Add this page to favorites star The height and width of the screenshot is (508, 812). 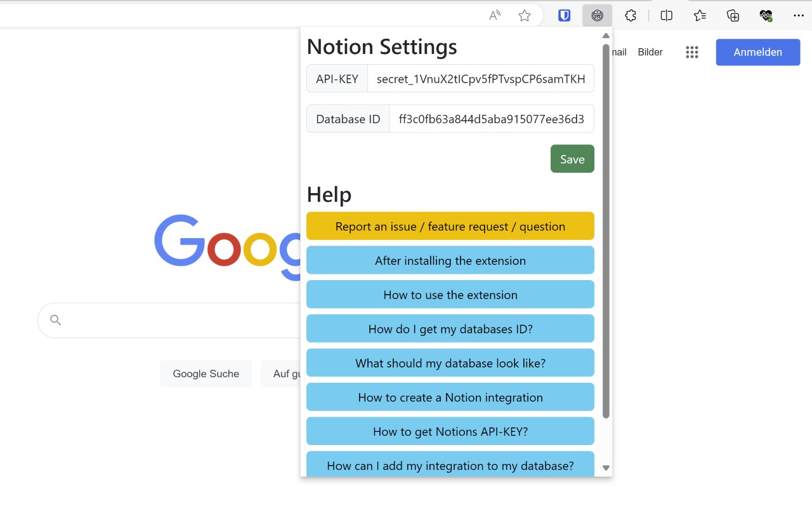tap(525, 16)
